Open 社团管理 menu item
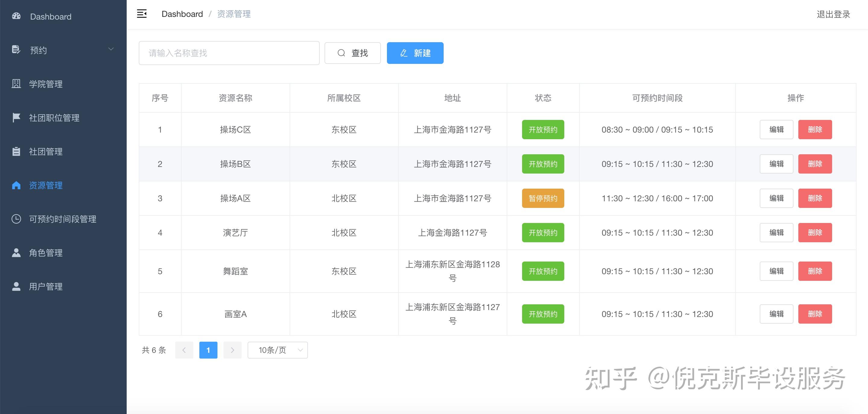Viewport: 868px width, 414px height. [x=63, y=152]
